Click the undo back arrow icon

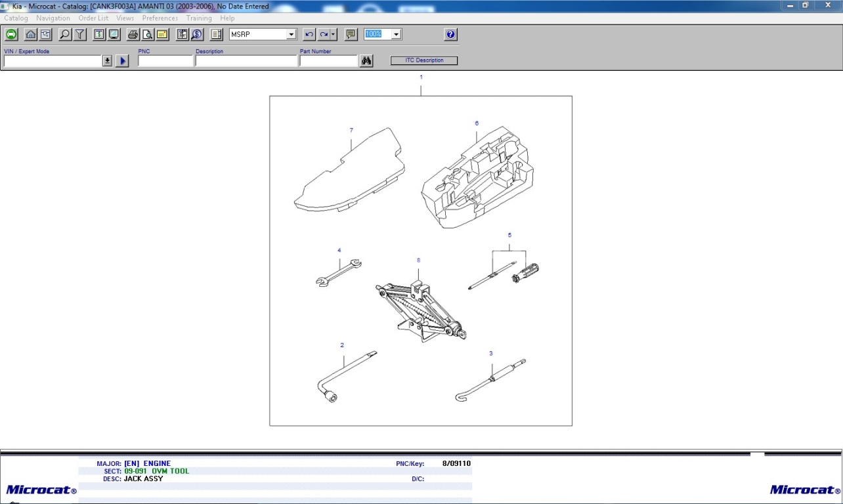pyautogui.click(x=309, y=34)
